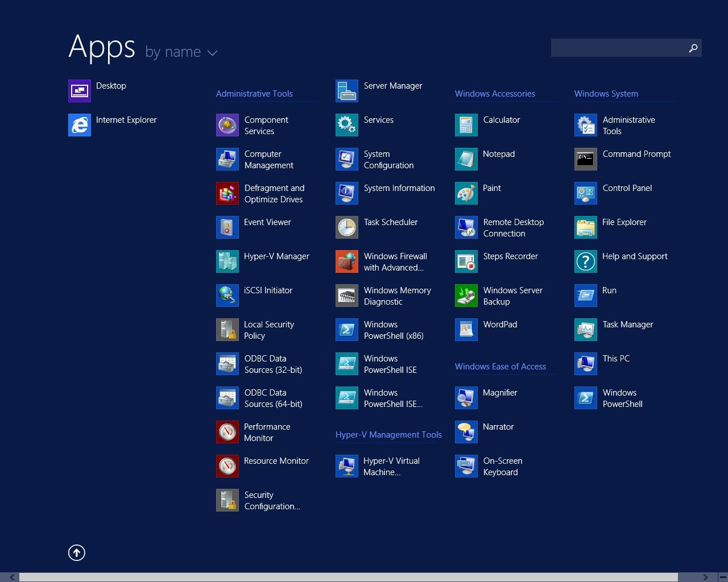Image resolution: width=728 pixels, height=582 pixels.
Task: Open Help and Support icon
Action: pos(586,261)
